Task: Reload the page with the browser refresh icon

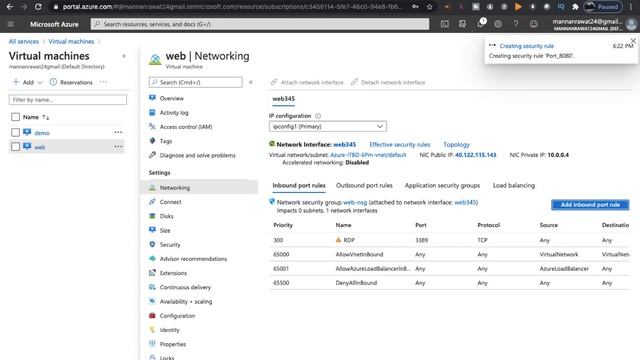Action: coord(38,7)
